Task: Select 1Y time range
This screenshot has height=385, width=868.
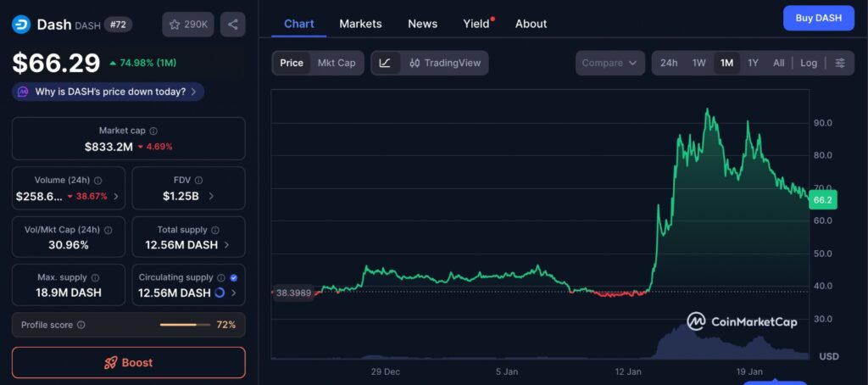Action: pyautogui.click(x=753, y=63)
